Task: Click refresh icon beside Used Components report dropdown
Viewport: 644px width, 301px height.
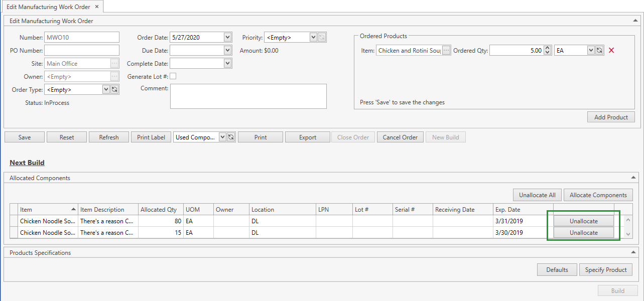Action: point(231,137)
